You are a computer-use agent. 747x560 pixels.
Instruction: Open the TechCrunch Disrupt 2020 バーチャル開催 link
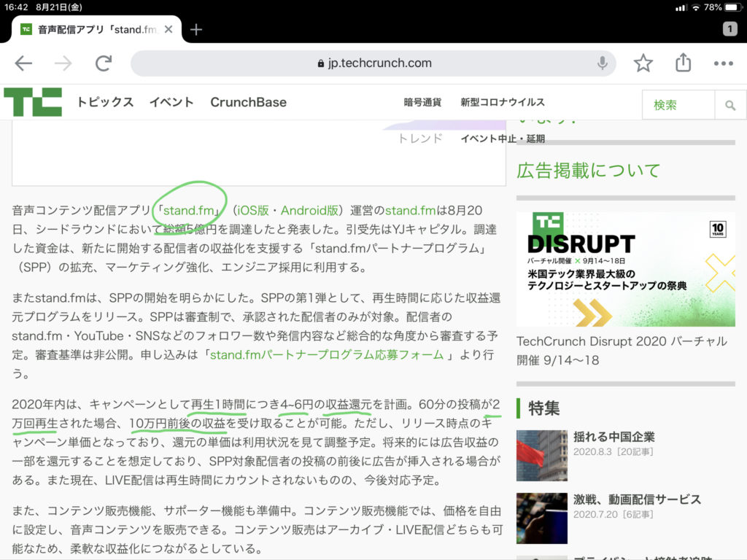(x=622, y=351)
